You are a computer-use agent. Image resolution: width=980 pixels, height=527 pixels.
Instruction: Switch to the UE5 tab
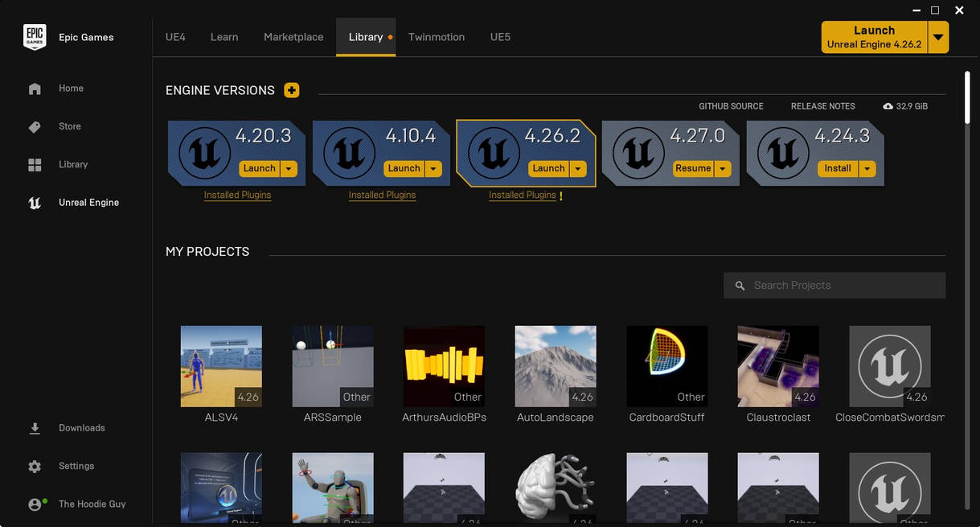click(x=500, y=37)
